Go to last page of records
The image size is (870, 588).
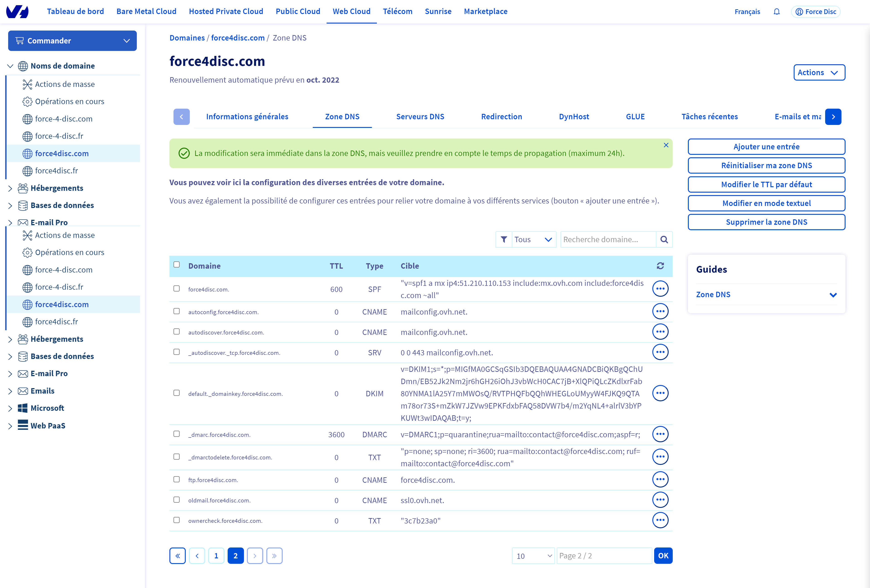[x=274, y=555]
